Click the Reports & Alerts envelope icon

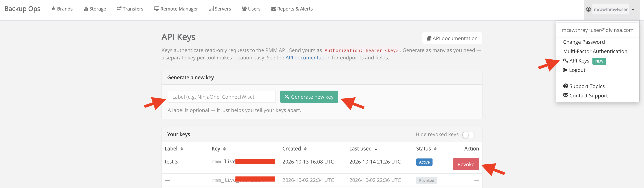pos(274,9)
